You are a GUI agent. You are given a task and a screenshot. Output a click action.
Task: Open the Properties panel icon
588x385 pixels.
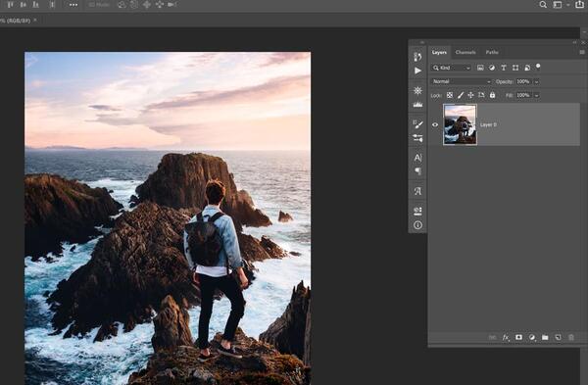(417, 211)
